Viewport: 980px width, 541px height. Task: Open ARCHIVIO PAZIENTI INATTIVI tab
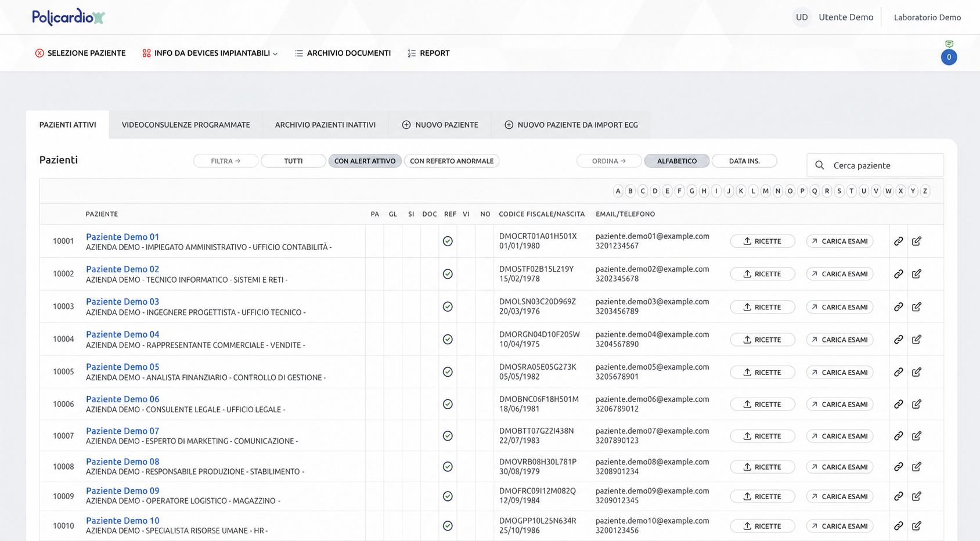click(325, 125)
